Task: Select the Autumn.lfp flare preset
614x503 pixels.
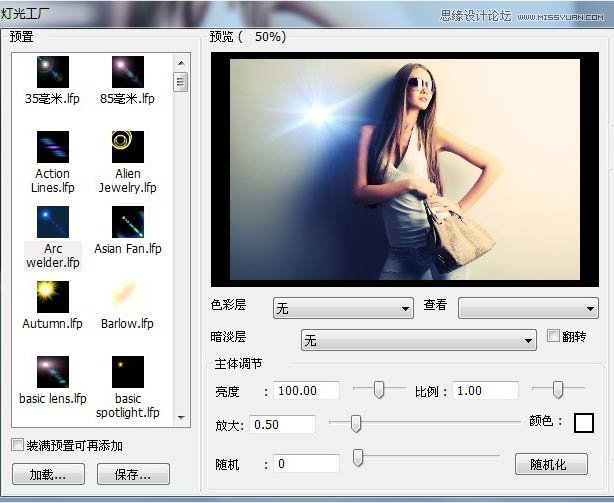Action: (x=52, y=297)
